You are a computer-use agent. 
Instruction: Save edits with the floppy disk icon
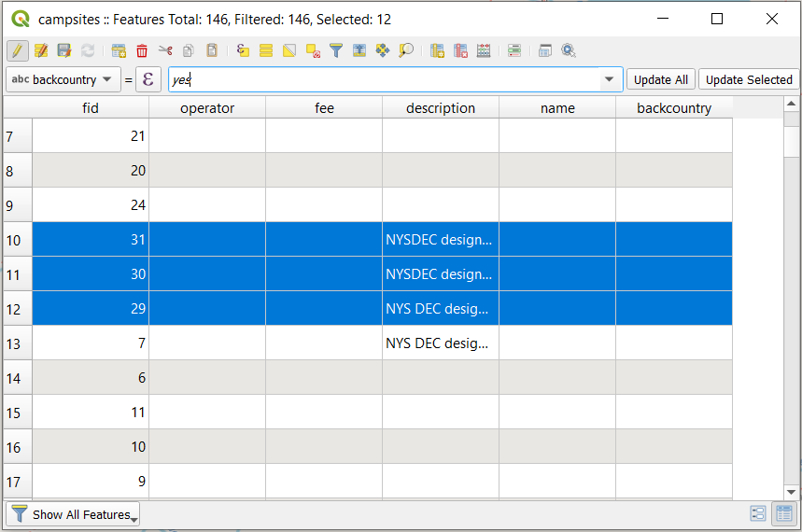pyautogui.click(x=64, y=50)
